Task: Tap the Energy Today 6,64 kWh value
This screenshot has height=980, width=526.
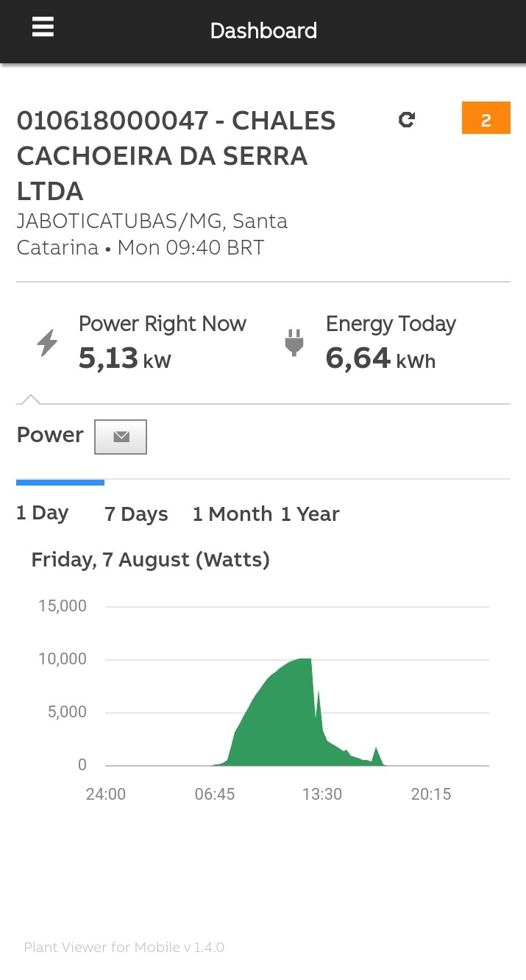Action: 380,358
